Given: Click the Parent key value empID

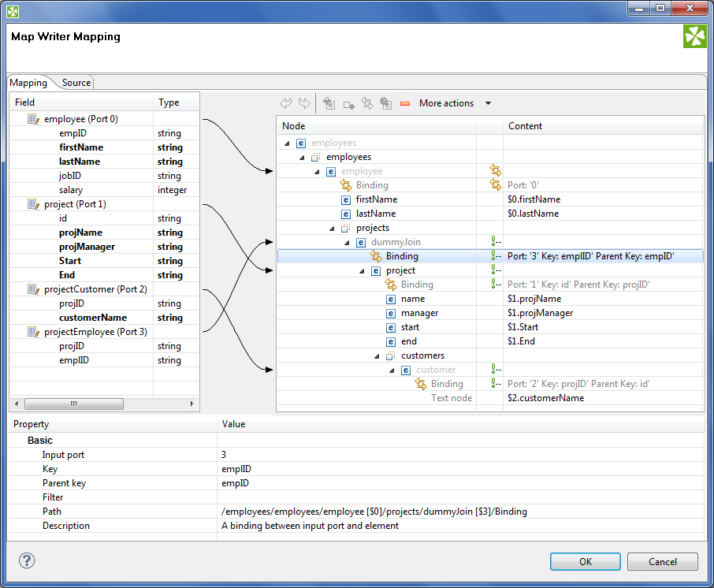Looking at the screenshot, I should pyautogui.click(x=235, y=483).
